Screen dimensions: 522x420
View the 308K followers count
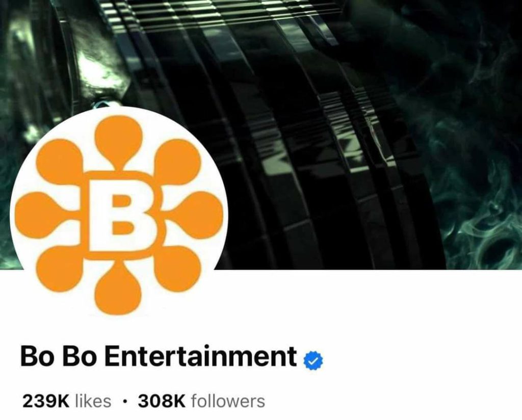tap(201, 401)
